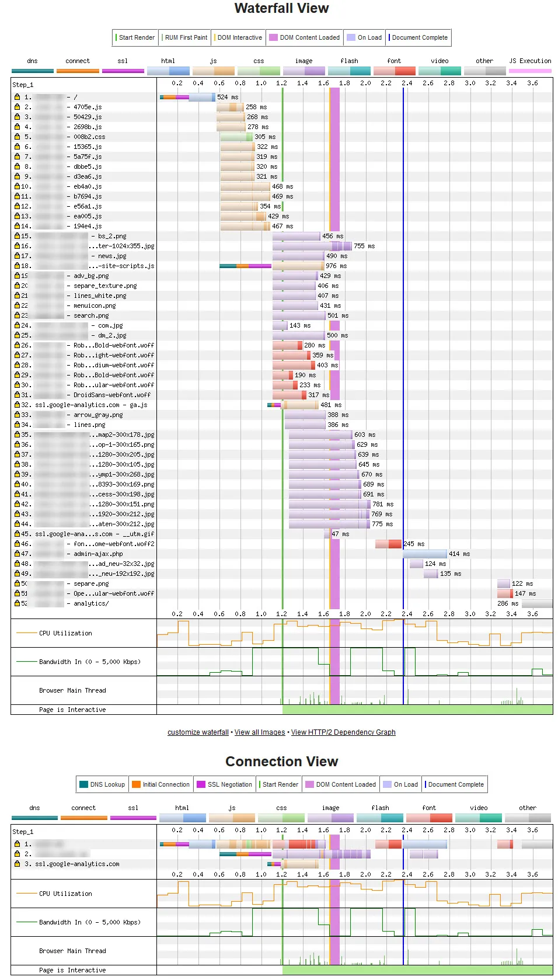Select the 4705e.js request row label
This screenshot has width=558, height=980.
pos(88,107)
